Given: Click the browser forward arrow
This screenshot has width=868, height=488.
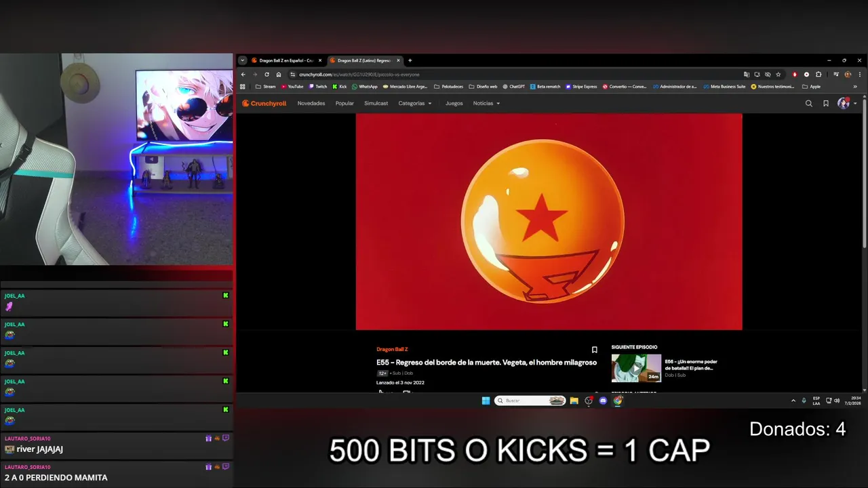Looking at the screenshot, I should coord(255,75).
